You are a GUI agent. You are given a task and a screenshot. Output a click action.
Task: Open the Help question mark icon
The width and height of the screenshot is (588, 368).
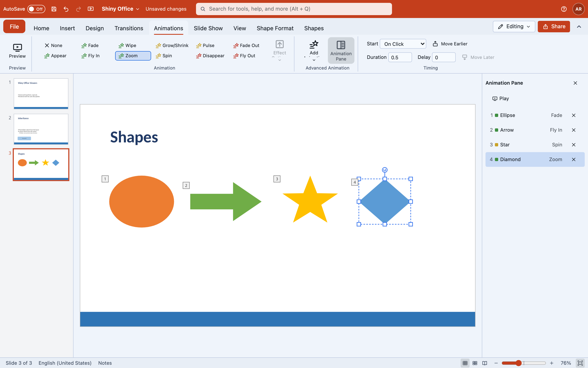click(564, 9)
